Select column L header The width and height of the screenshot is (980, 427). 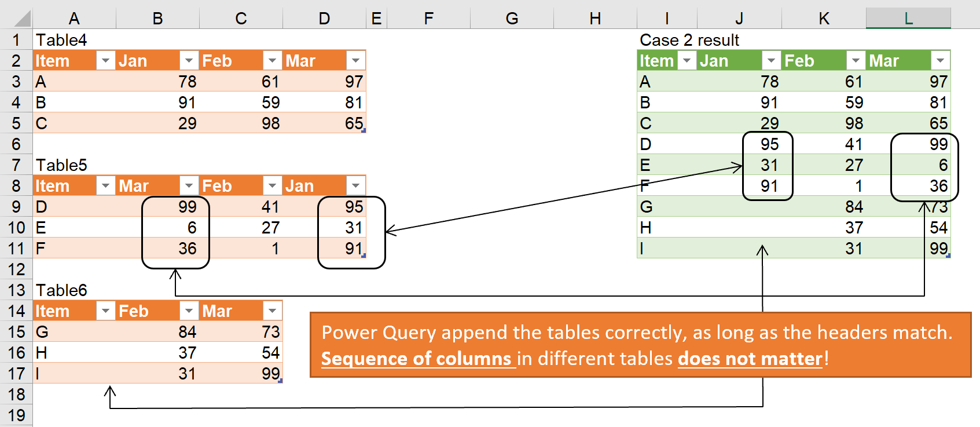(x=908, y=19)
